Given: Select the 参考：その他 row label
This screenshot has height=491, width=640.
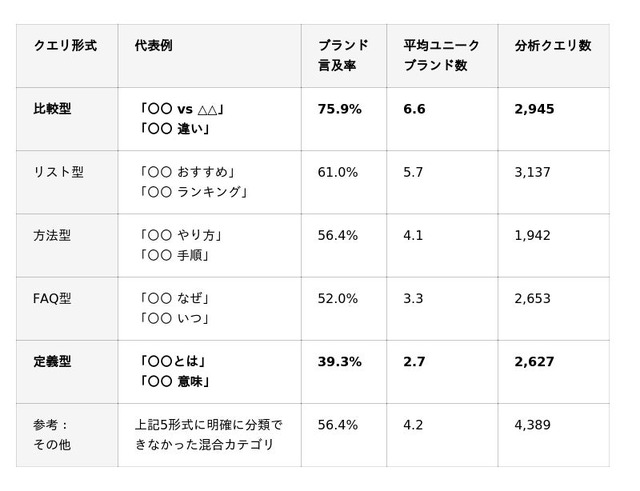Looking at the screenshot, I should click(x=52, y=435).
